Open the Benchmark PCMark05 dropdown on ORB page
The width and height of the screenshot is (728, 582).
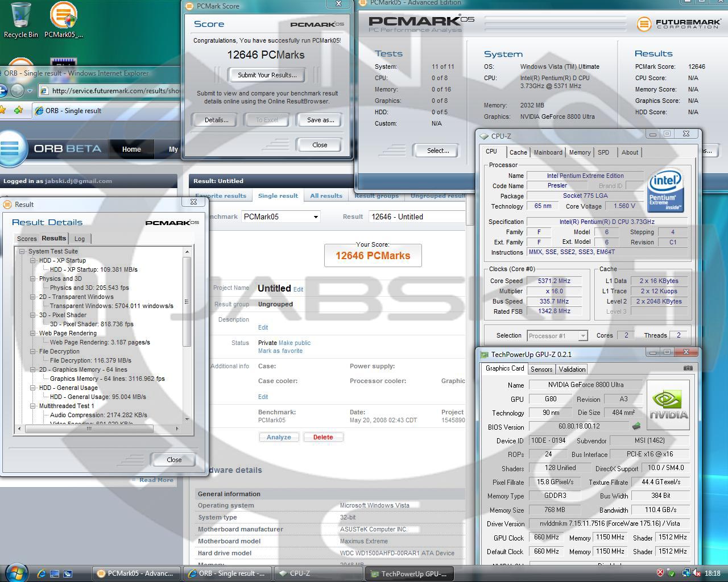tap(281, 217)
